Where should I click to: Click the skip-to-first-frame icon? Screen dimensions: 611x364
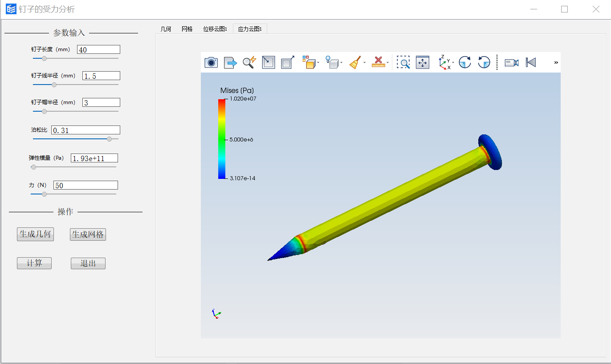pyautogui.click(x=531, y=63)
